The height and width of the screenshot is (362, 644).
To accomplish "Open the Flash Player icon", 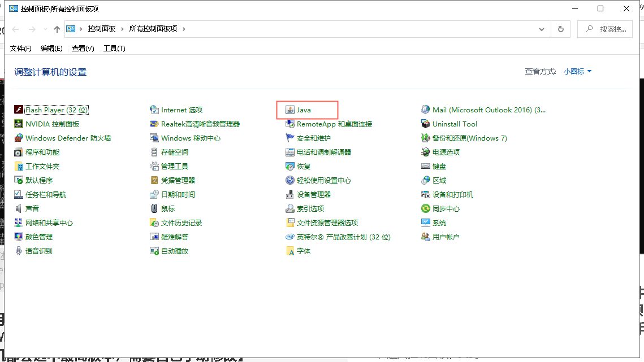I will (x=19, y=110).
